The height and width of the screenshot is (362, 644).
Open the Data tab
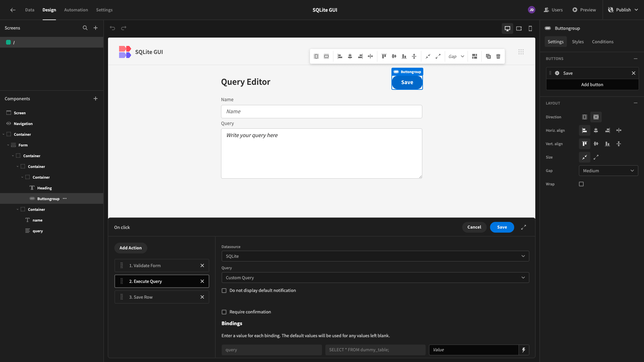[x=30, y=10]
